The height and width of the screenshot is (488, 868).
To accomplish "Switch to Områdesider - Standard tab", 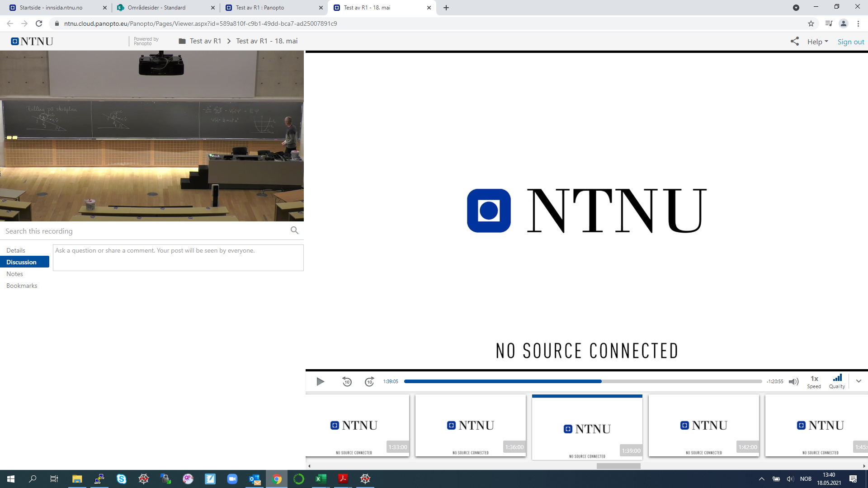I will pos(165,8).
